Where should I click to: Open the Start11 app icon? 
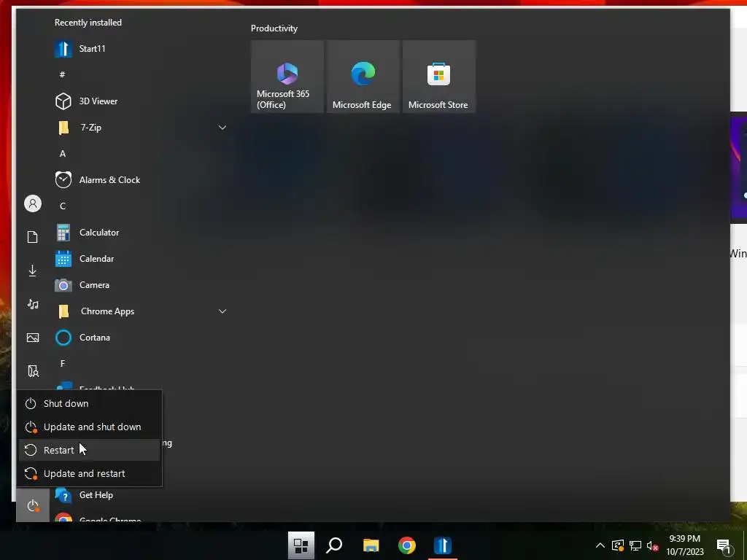tap(63, 49)
